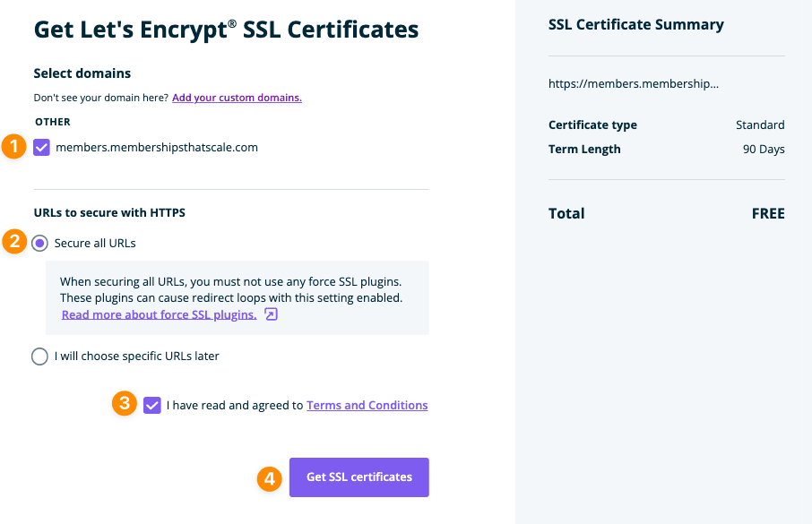Screen dimensions: 812x524
Task: Open the Terms and Conditions link
Action: [367, 405]
